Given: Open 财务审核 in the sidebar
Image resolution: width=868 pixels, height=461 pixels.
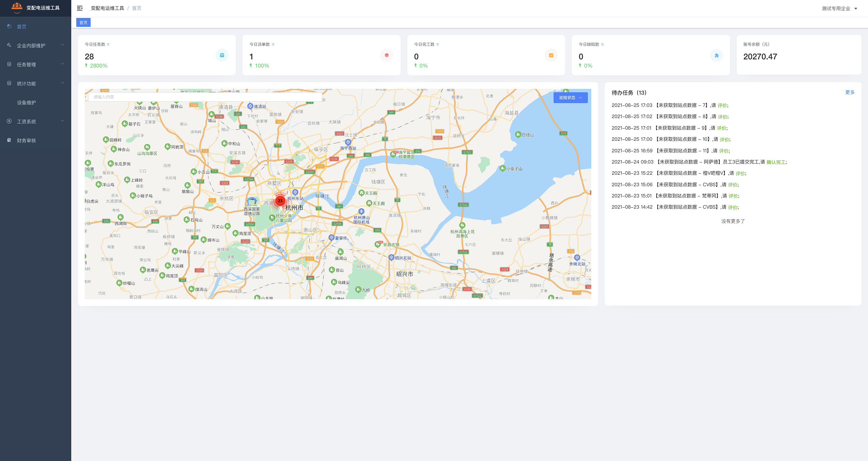Looking at the screenshot, I should tap(26, 140).
